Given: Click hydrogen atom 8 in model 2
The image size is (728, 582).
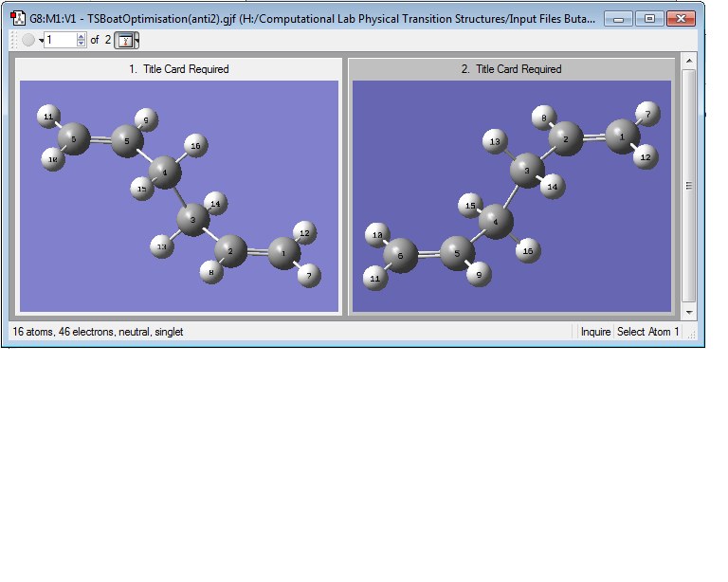Looking at the screenshot, I should click(x=544, y=118).
